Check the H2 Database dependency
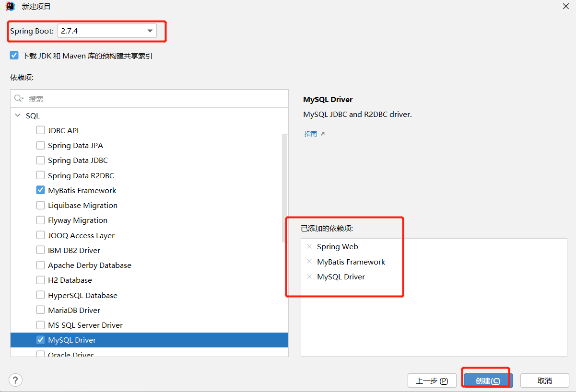576x392 pixels. [41, 280]
